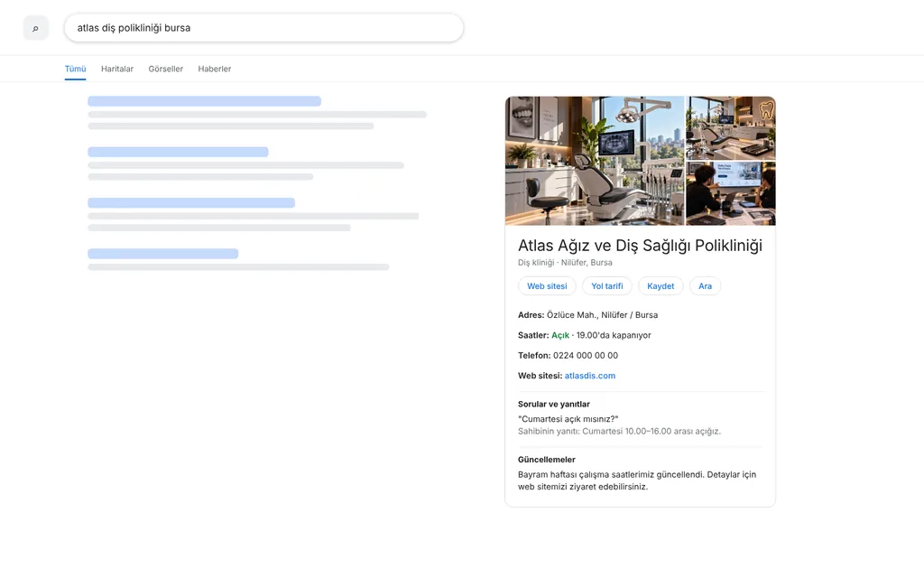Screen dimensions: 924x578
Task: Click the Bayram haftası update text
Action: pos(637,480)
